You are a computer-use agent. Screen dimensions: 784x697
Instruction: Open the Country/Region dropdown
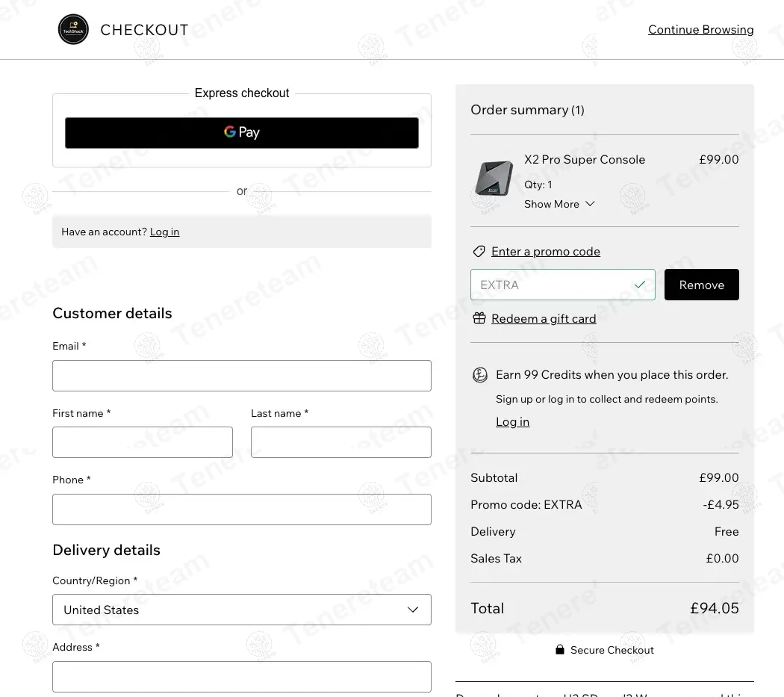click(x=242, y=610)
